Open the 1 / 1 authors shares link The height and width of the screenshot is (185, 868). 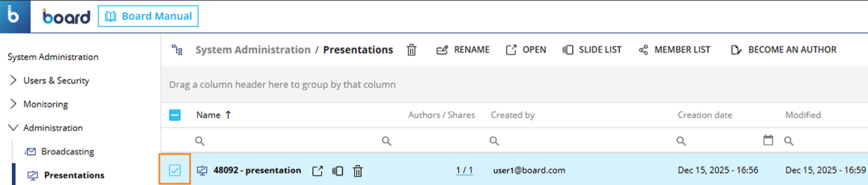(464, 170)
